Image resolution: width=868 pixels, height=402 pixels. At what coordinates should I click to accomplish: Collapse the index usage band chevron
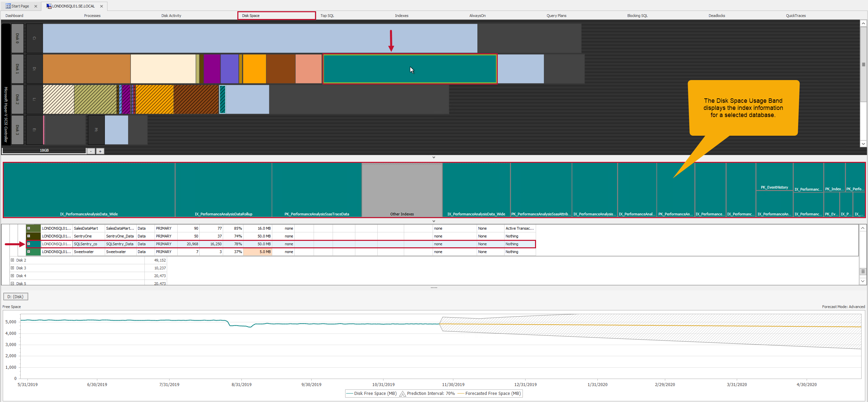(434, 221)
